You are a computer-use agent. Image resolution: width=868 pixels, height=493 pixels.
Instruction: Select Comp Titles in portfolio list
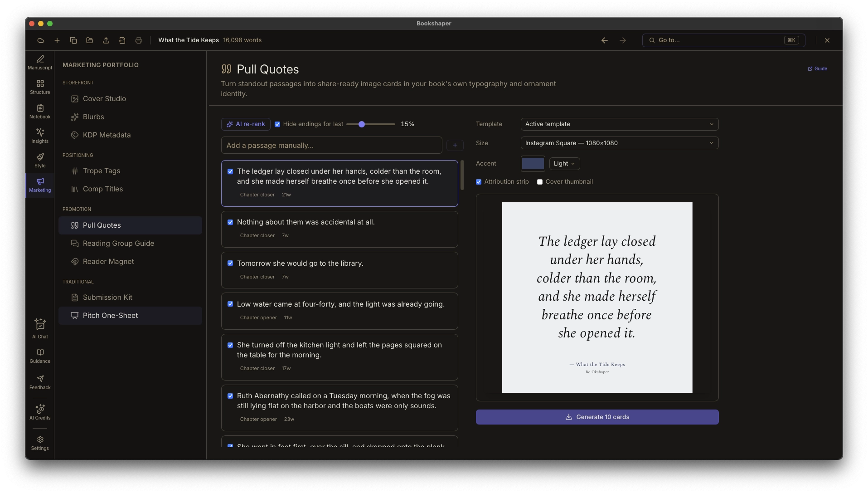click(x=130, y=189)
